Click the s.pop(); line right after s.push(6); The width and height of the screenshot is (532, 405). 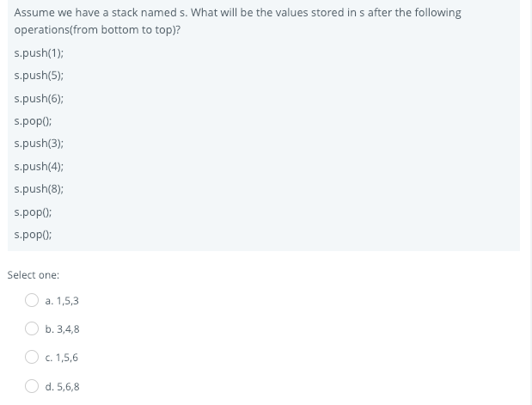coord(33,121)
